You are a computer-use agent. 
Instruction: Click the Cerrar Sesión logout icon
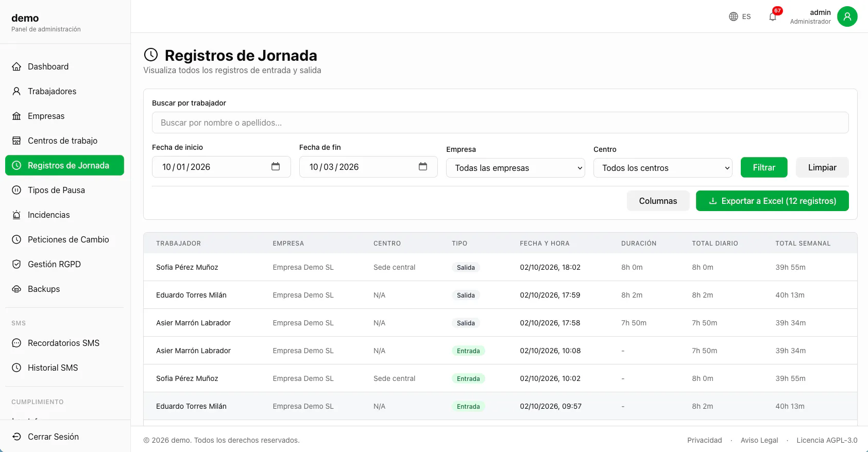16,437
